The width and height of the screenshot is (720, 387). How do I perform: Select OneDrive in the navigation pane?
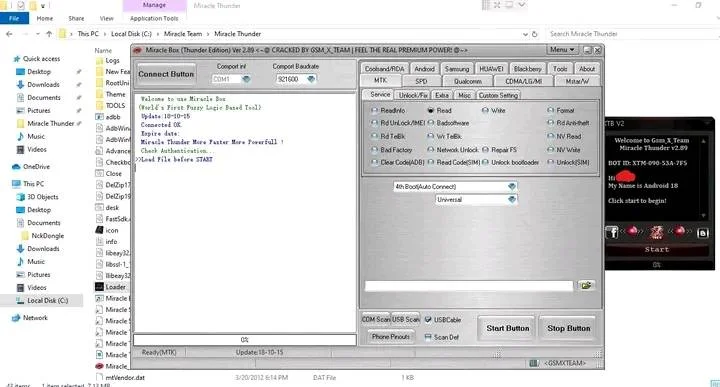click(36, 167)
